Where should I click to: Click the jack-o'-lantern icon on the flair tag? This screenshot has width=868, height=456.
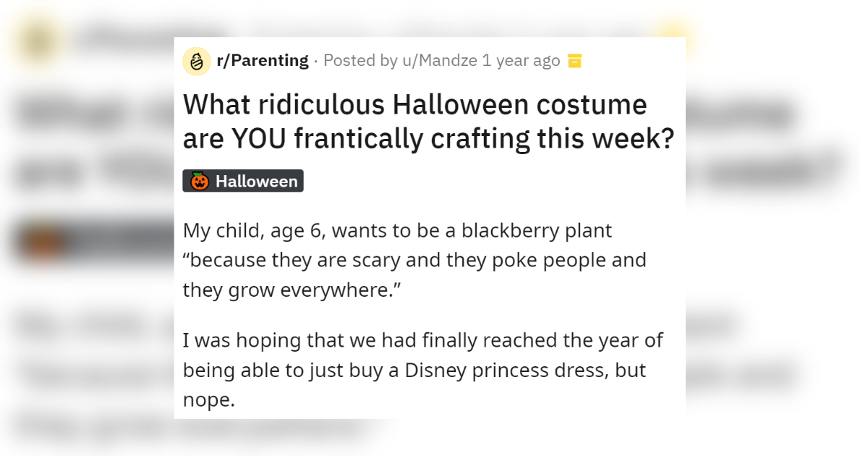click(200, 180)
